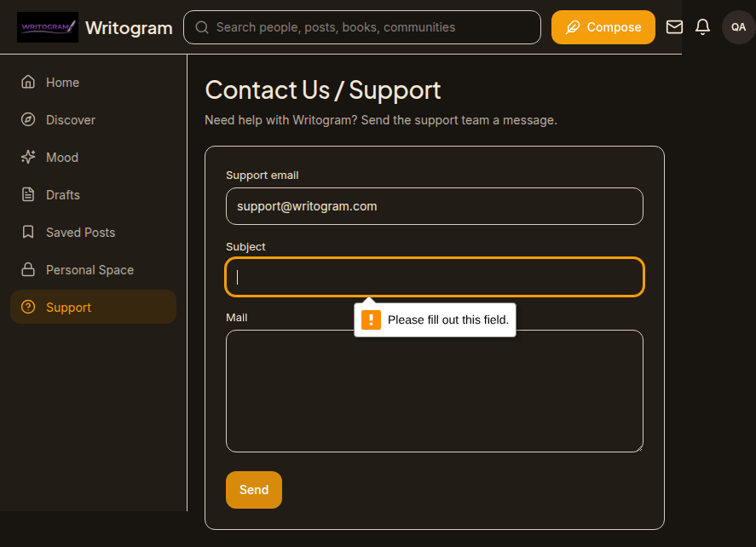
Task: Click the Home house icon
Action: pos(28,82)
